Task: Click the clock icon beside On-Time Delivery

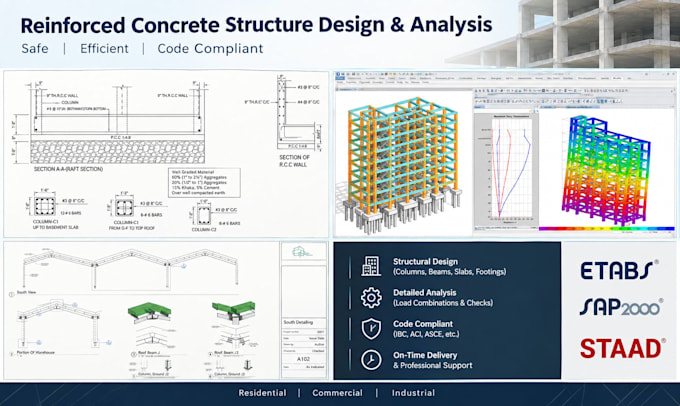Action: click(x=371, y=360)
